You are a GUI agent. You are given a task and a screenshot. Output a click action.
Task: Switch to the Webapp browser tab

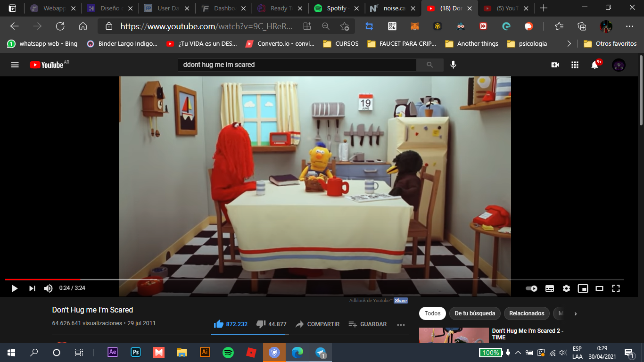pyautogui.click(x=53, y=8)
